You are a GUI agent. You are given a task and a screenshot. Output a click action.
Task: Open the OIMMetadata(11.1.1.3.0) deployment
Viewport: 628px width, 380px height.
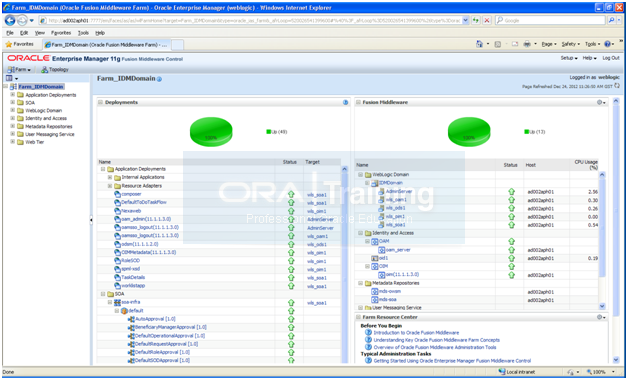point(149,253)
